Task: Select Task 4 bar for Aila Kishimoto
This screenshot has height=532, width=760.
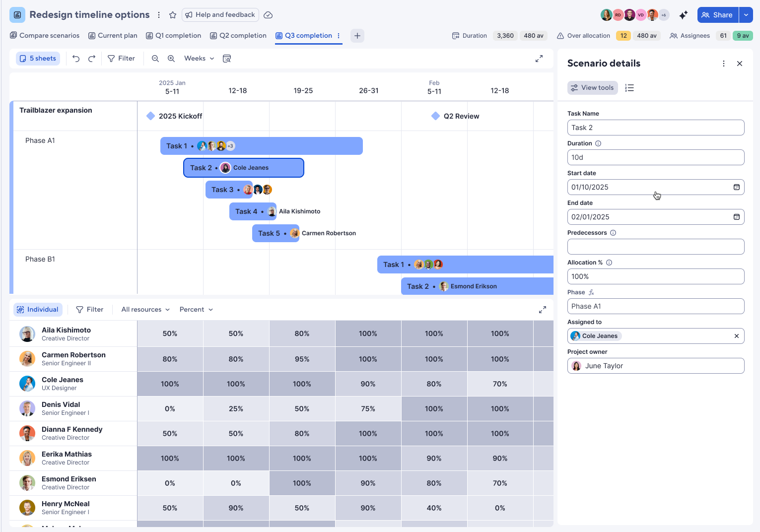Action: (253, 211)
